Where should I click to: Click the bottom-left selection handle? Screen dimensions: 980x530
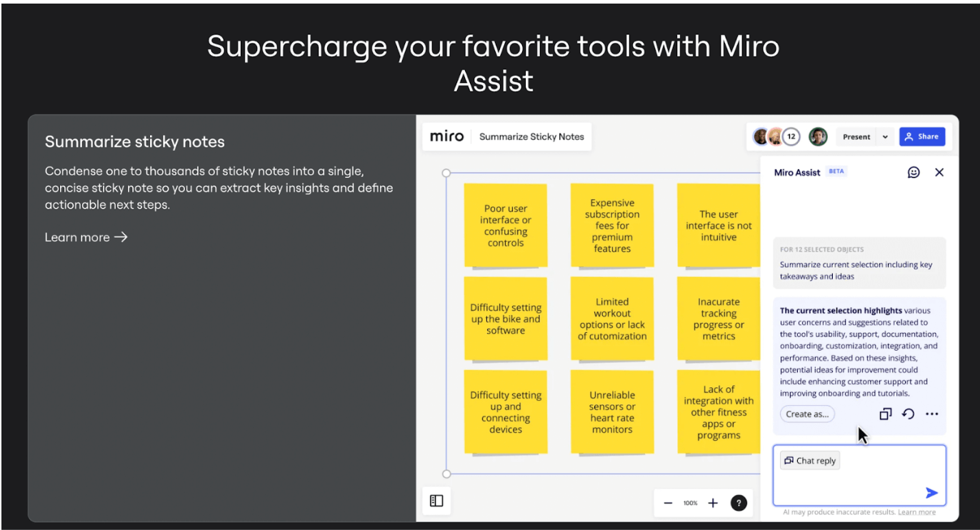coord(446,474)
